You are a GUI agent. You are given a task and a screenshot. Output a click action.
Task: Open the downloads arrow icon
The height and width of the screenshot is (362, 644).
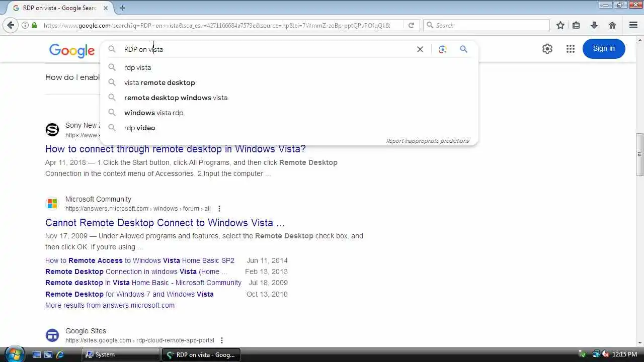(594, 25)
